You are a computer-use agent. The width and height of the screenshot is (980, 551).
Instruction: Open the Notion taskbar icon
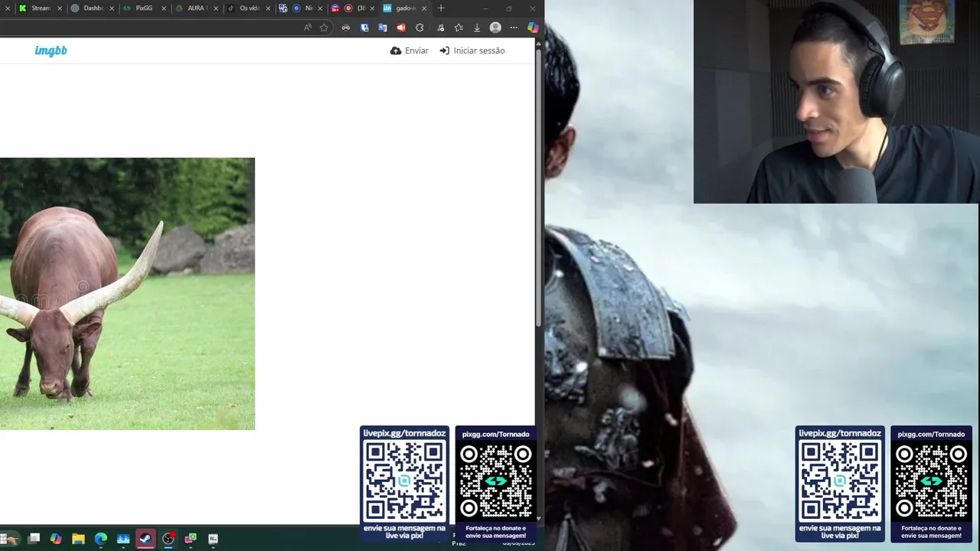point(213,539)
